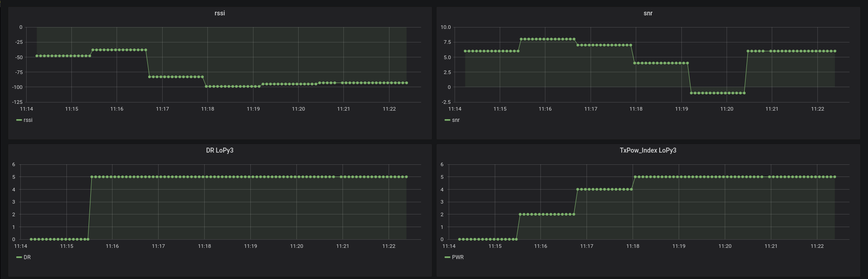The image size is (868, 279).
Task: Open the snr legend color line picker
Action: coord(447,120)
